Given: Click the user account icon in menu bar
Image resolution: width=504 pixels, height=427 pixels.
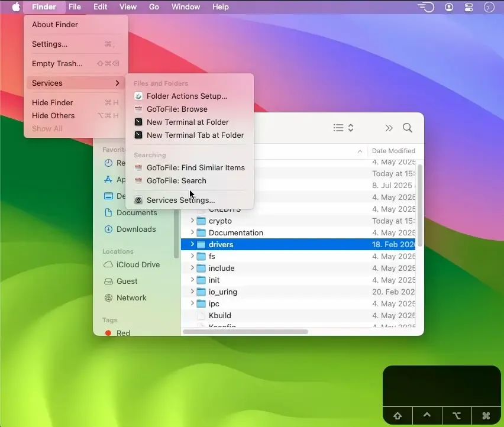Looking at the screenshot, I should [x=449, y=7].
